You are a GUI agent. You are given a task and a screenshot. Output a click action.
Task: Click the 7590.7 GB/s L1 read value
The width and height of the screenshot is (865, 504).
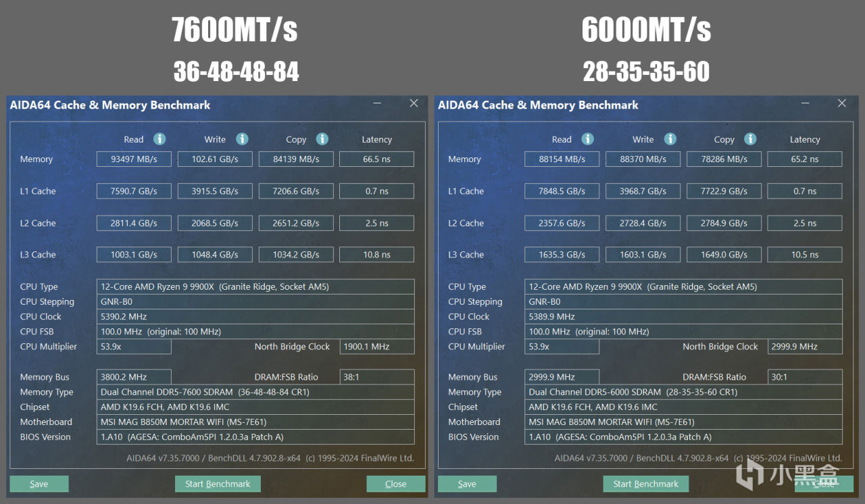click(x=134, y=191)
